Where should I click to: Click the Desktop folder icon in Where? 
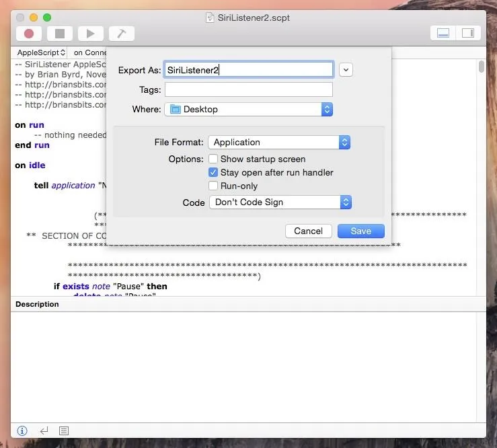point(176,110)
